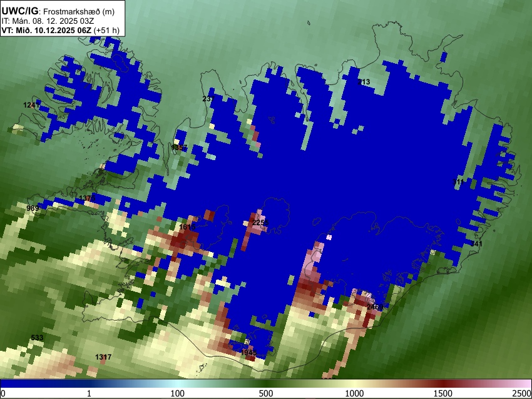This screenshot has width=532, height=399.
Task: Click the 2500 tick on the color scale
Action: 522,393
